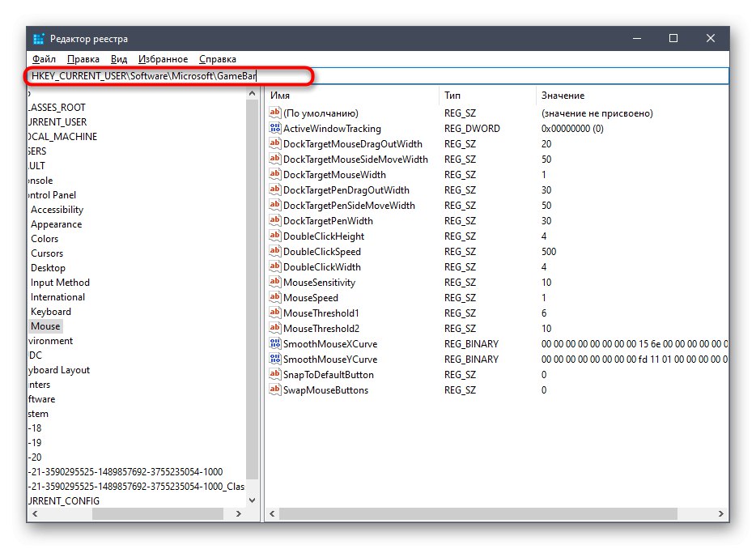Click SmoothMouseXCurve REG_BINARY type cell

(471, 344)
